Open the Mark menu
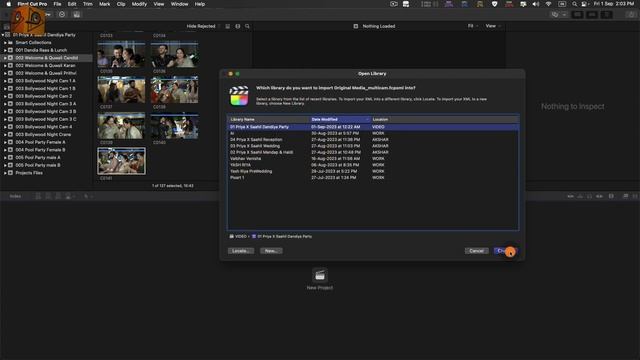 104,4
